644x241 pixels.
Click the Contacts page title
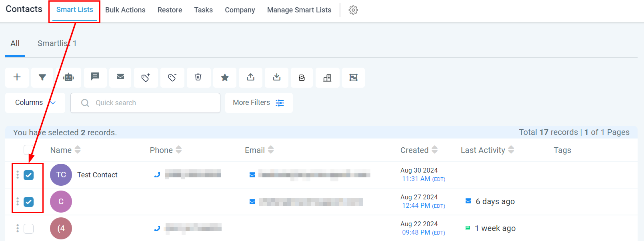point(24,9)
